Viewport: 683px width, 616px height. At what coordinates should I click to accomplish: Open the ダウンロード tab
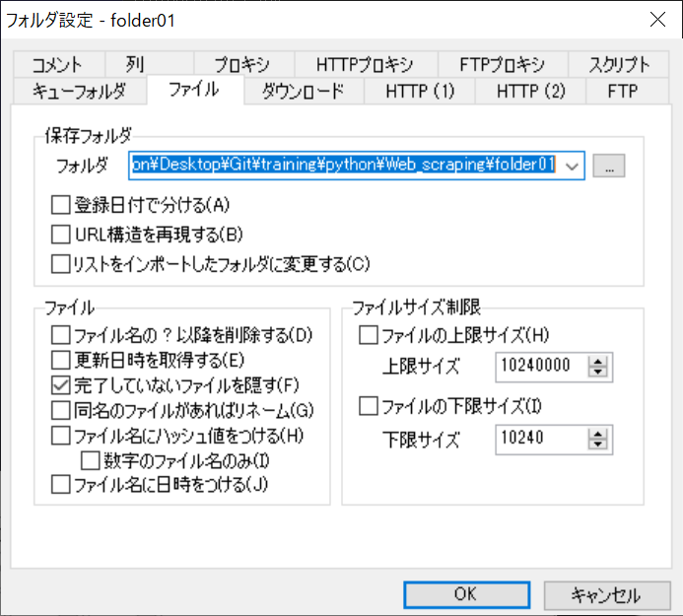(x=304, y=91)
